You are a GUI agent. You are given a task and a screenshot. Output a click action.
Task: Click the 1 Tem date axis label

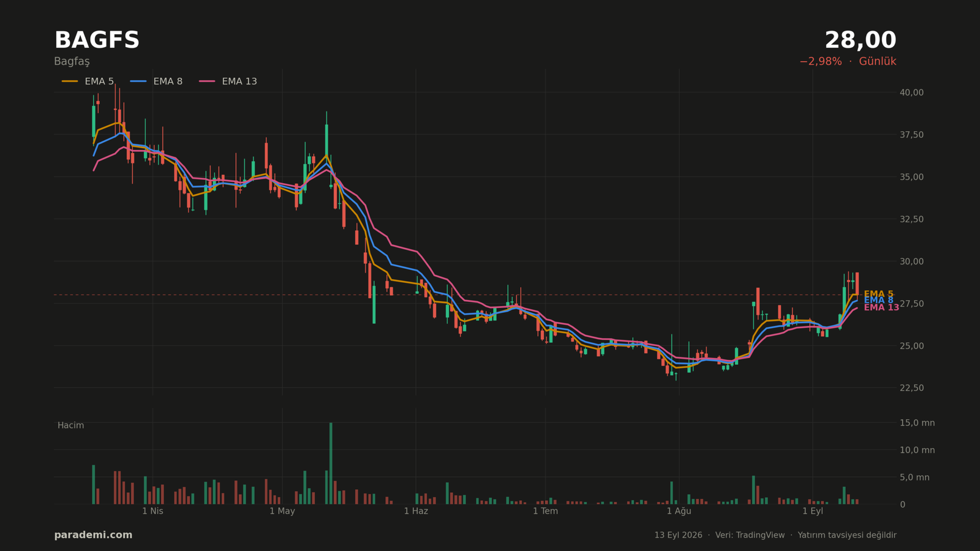click(545, 511)
